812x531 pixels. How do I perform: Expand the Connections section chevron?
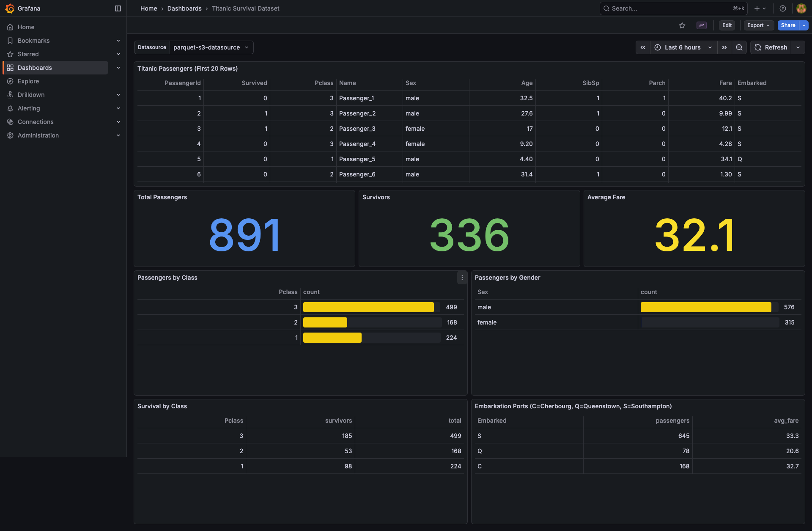point(118,122)
